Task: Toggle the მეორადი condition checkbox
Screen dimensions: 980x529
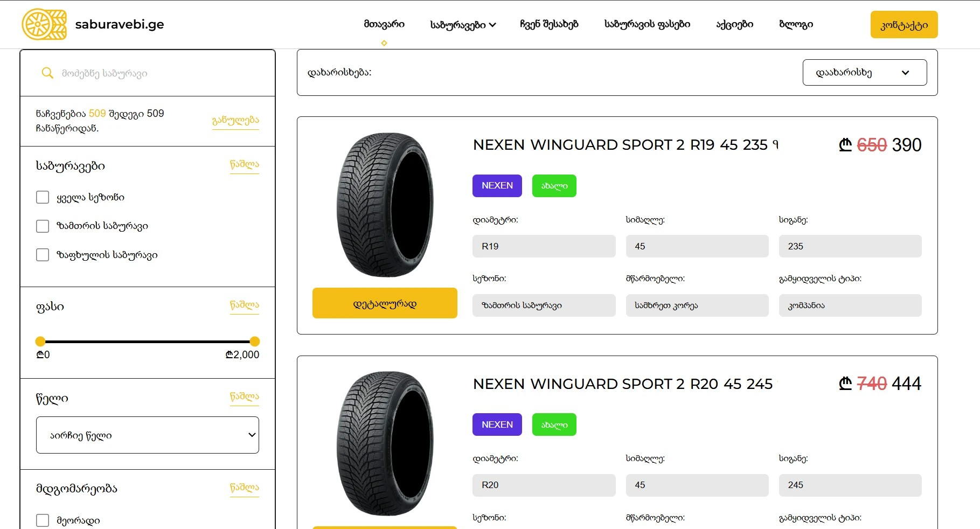Action: pyautogui.click(x=43, y=520)
